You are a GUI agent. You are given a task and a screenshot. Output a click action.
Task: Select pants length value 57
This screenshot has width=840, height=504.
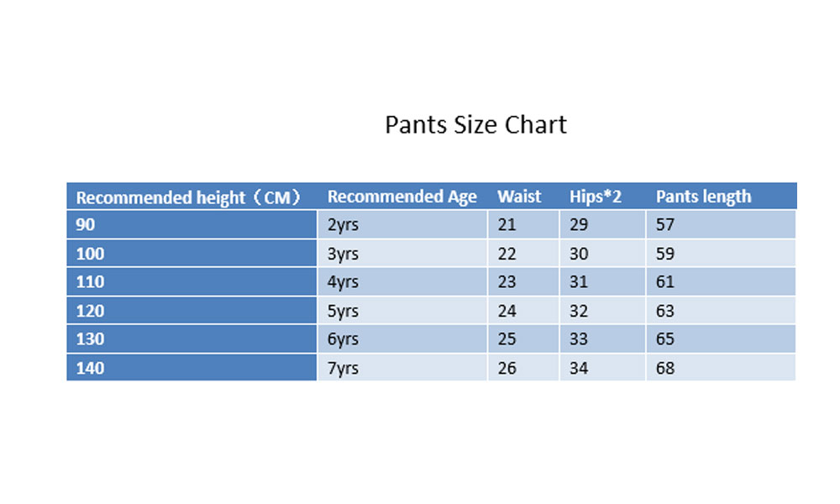click(665, 225)
